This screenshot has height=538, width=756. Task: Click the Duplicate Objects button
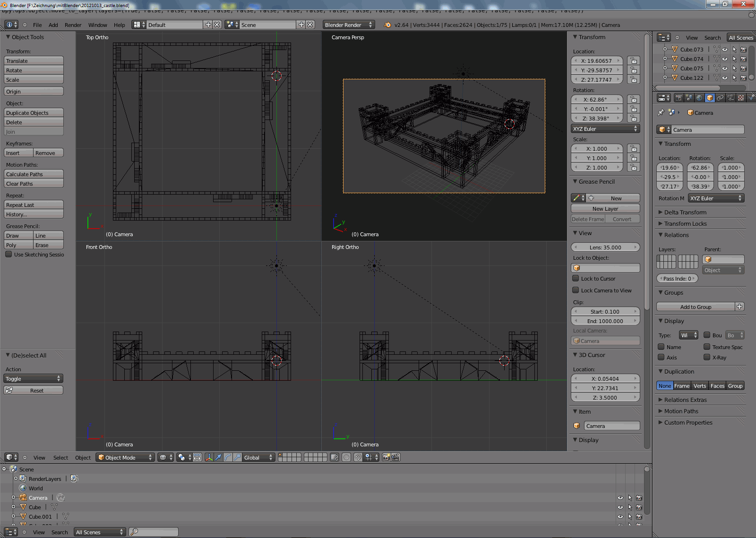[34, 113]
